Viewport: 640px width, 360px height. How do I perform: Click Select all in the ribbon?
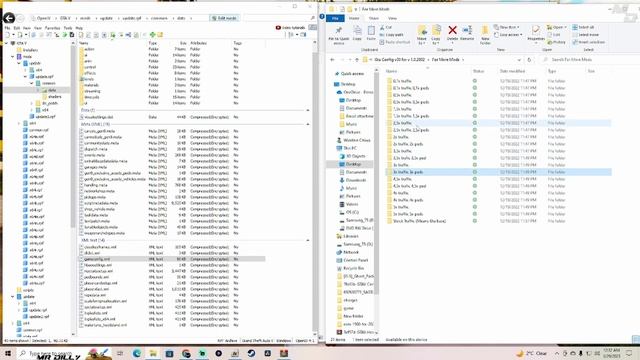tap(583, 27)
